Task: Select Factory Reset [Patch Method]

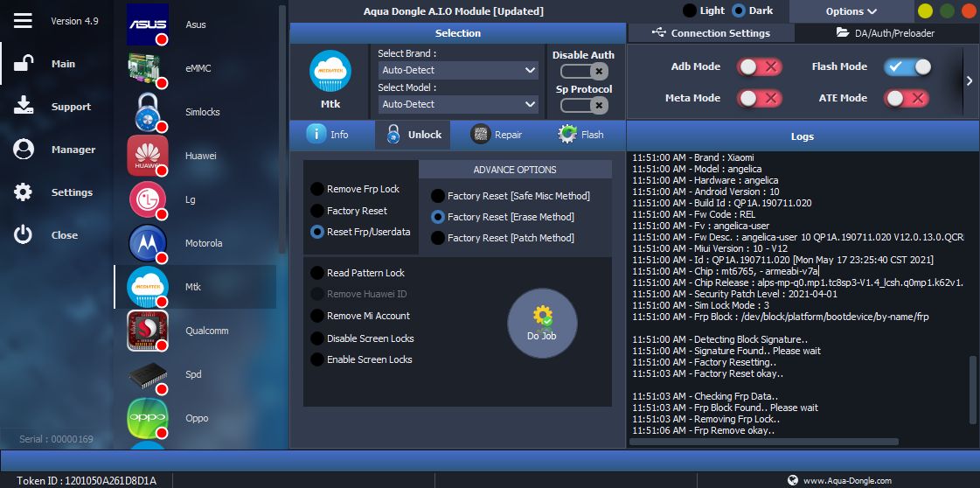Action: coord(438,238)
